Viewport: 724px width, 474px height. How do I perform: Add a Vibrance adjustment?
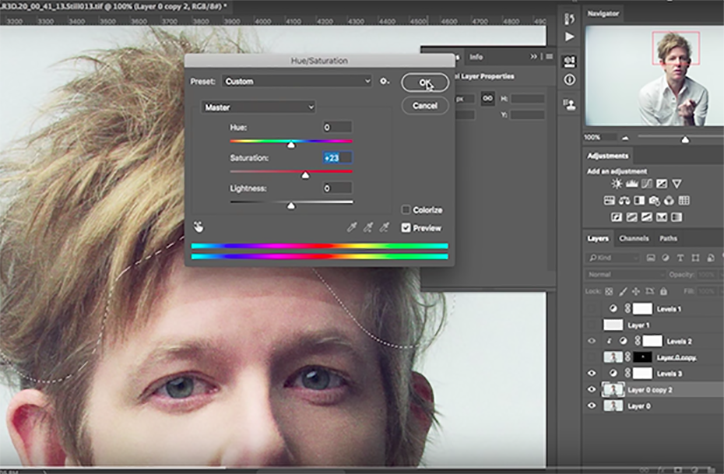[x=677, y=184]
